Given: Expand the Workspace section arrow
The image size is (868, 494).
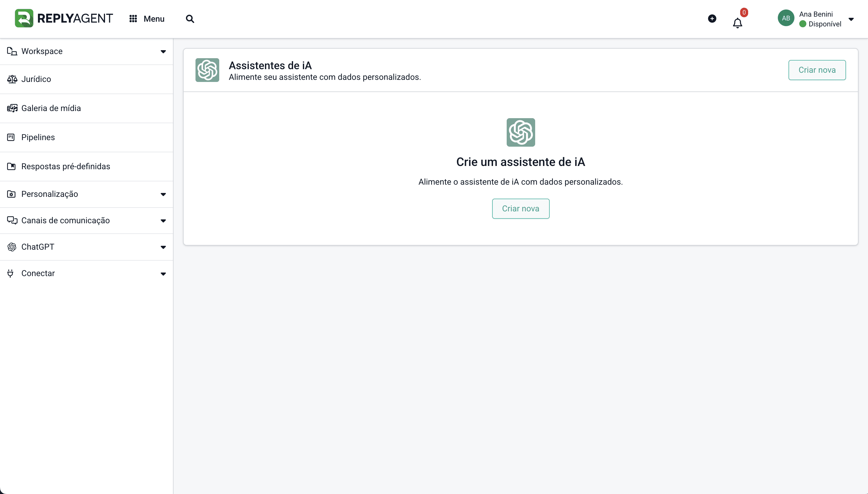Looking at the screenshot, I should click(163, 52).
